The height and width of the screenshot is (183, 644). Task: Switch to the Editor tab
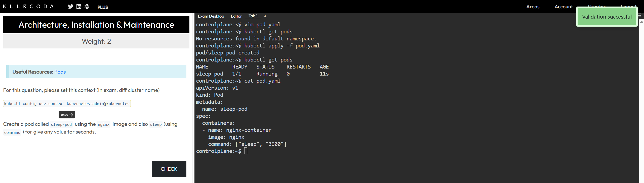point(236,16)
